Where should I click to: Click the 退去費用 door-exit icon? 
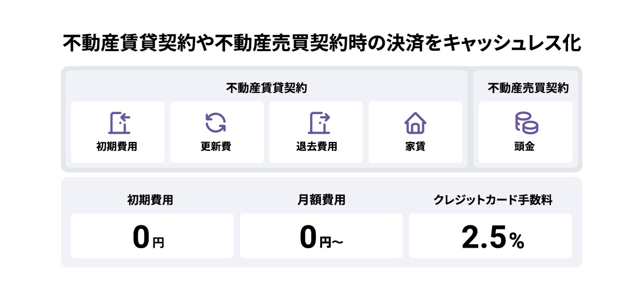[x=319, y=123]
